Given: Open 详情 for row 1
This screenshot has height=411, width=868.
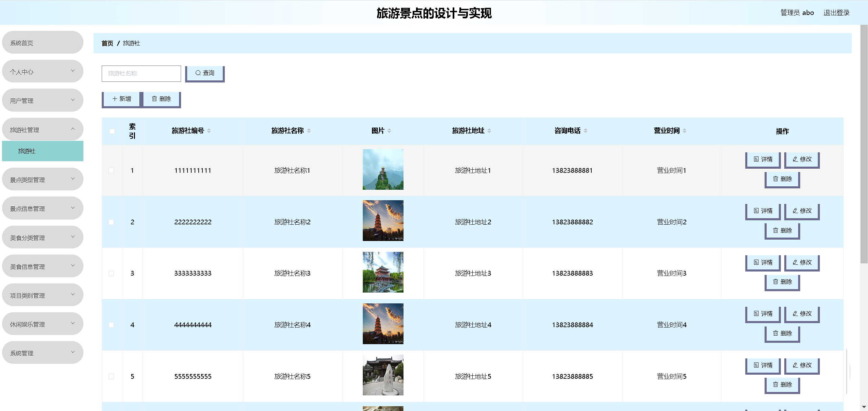Looking at the screenshot, I should pyautogui.click(x=763, y=160).
